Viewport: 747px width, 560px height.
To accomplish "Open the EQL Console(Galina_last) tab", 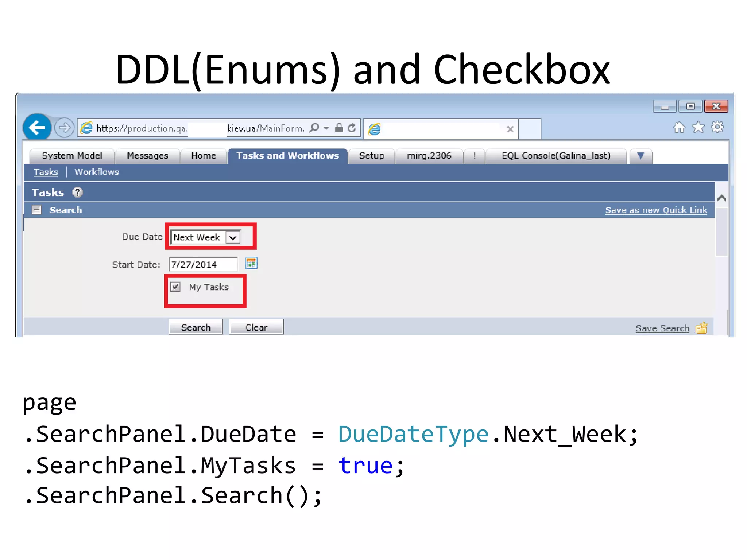I will (556, 156).
